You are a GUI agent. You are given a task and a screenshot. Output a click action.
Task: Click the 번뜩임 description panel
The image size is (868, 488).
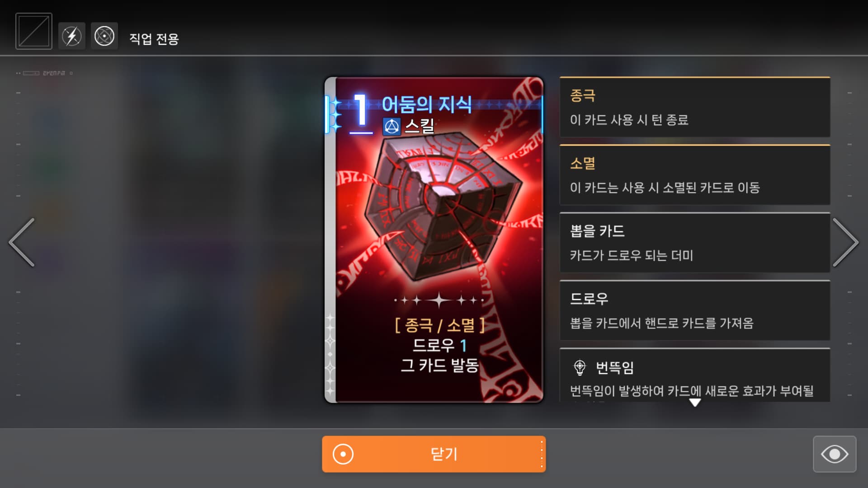click(x=695, y=375)
